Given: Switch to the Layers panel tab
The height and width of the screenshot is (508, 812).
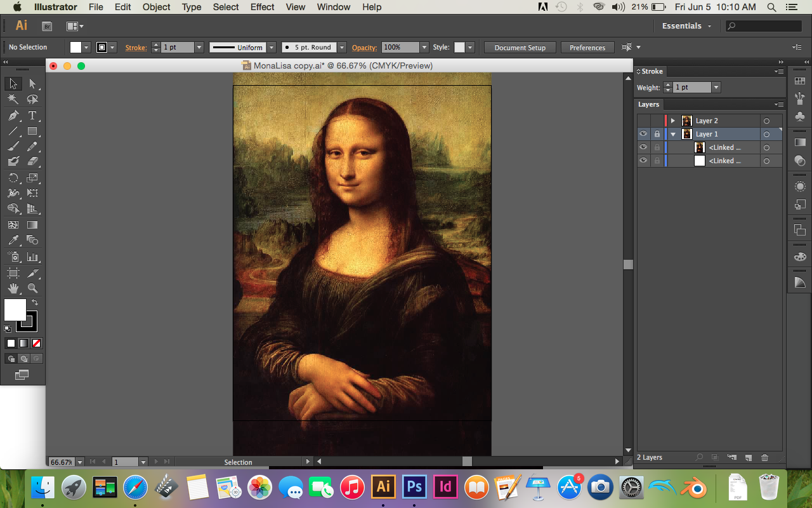Looking at the screenshot, I should (x=648, y=104).
